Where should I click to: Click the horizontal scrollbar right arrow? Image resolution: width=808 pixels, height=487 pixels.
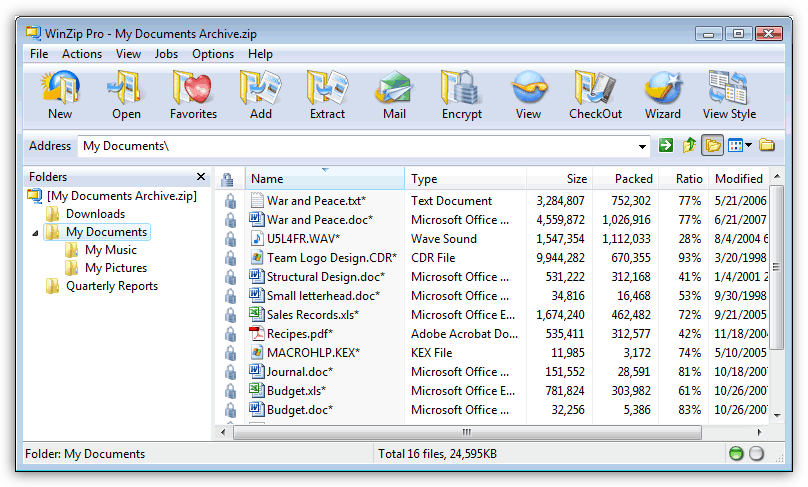pyautogui.click(x=759, y=432)
